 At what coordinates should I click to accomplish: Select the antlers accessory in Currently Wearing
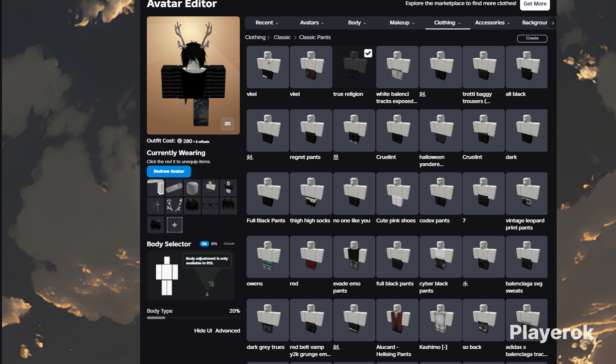(174, 206)
